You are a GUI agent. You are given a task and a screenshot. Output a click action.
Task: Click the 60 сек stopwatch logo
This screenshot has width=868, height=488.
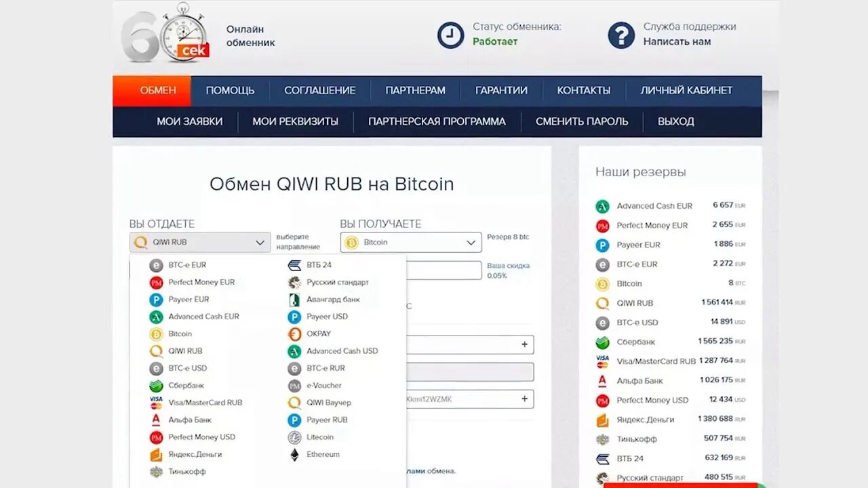[x=165, y=34]
